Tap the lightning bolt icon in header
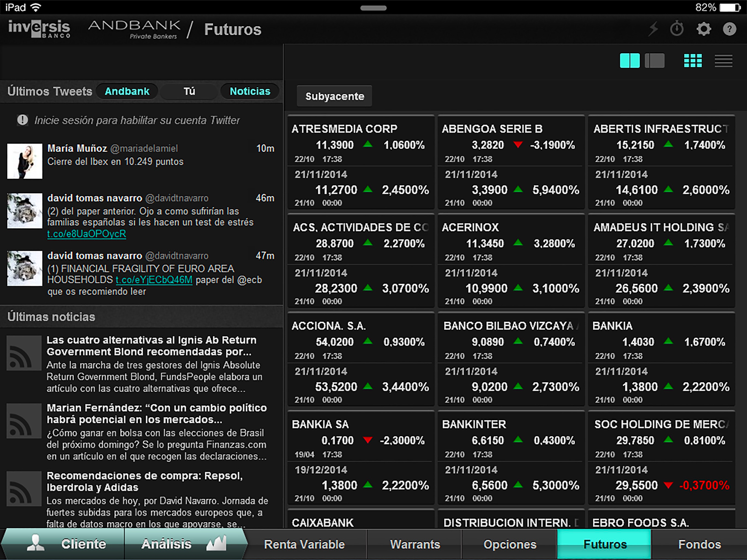Image resolution: width=747 pixels, height=560 pixels. (653, 29)
